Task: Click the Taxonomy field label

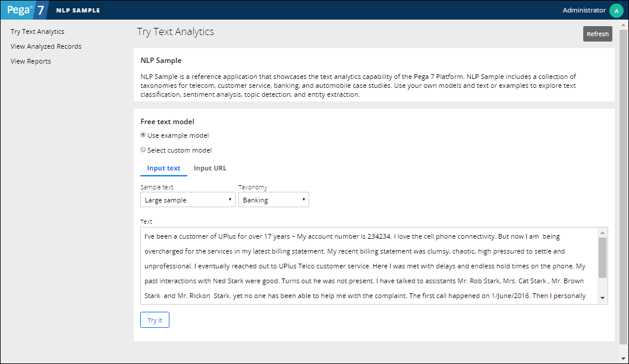Action: tap(253, 187)
